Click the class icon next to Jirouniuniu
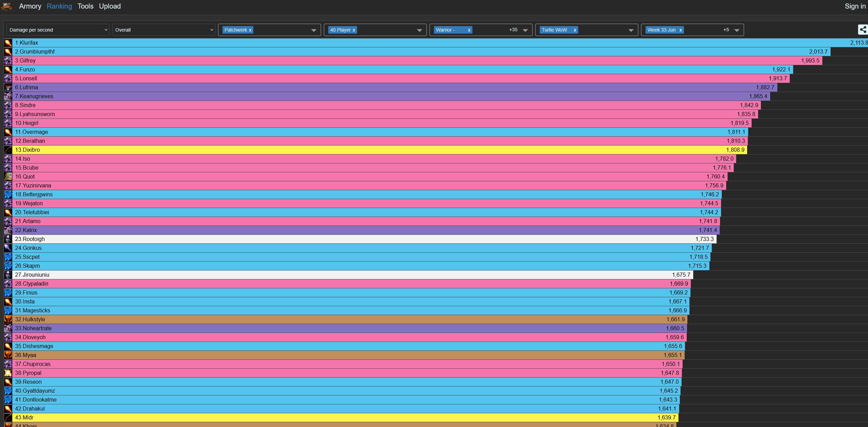 pyautogui.click(x=8, y=275)
